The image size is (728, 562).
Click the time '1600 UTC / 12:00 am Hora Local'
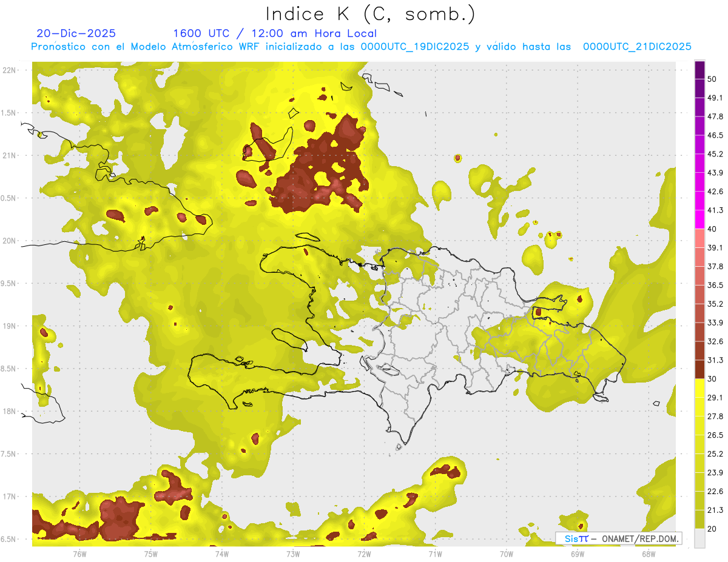pos(275,34)
